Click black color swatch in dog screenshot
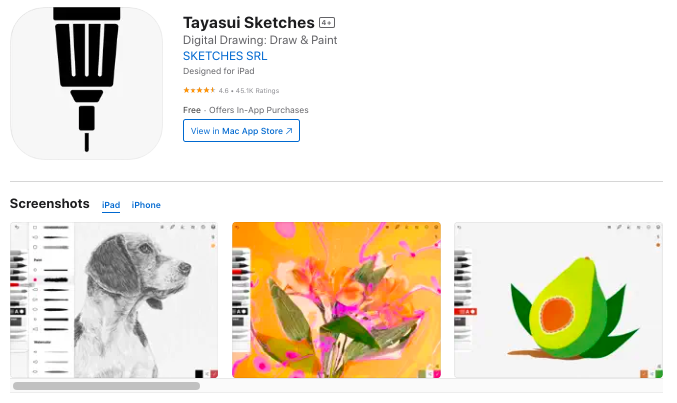The width and height of the screenshot is (677, 403). coord(199,374)
